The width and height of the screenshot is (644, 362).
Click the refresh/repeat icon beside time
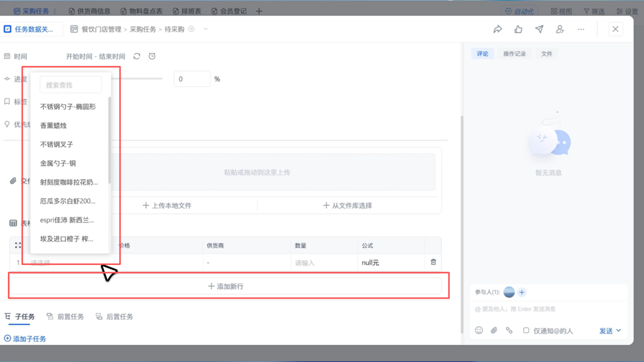click(x=137, y=57)
